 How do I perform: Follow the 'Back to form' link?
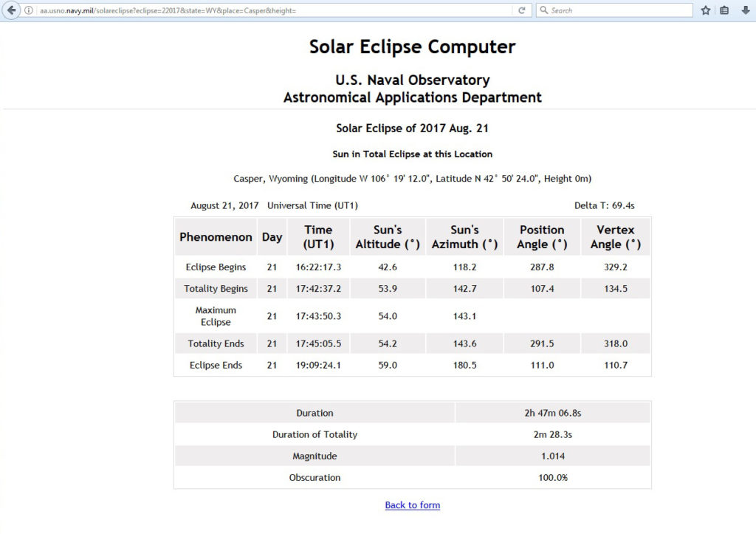tap(411, 505)
